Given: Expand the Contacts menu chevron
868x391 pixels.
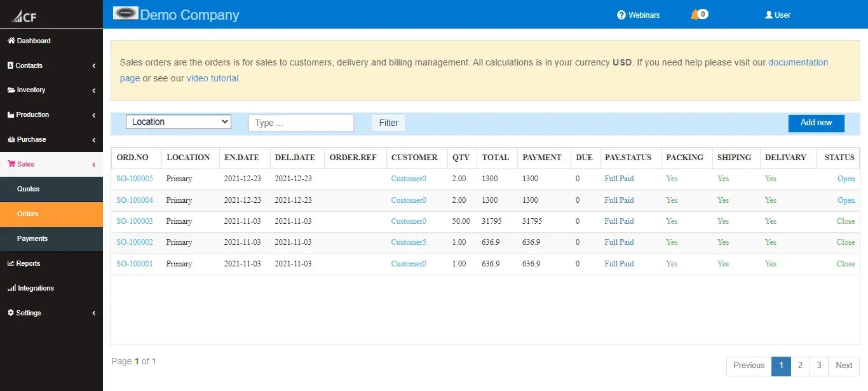Looking at the screenshot, I should pos(93,65).
